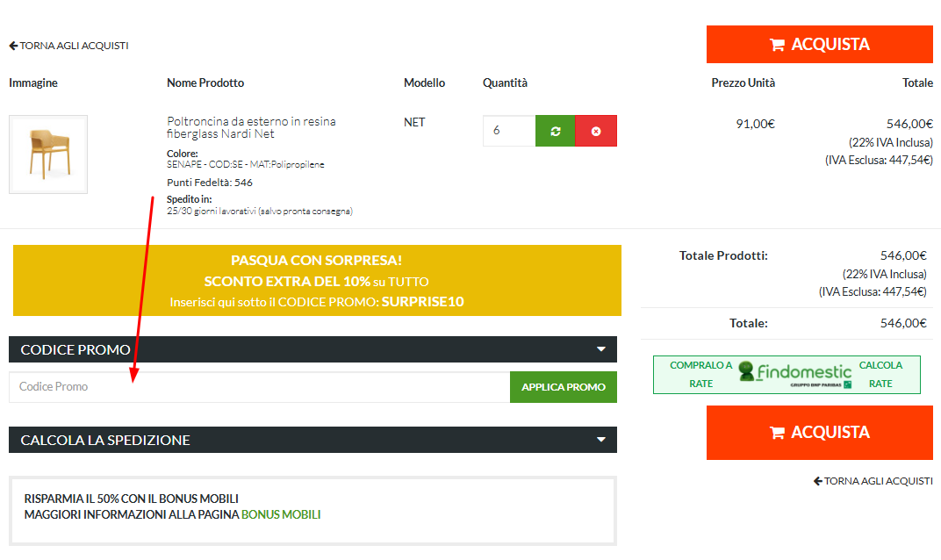The height and width of the screenshot is (560, 941).
Task: Click COMPRALO A RATE text
Action: [x=700, y=374]
